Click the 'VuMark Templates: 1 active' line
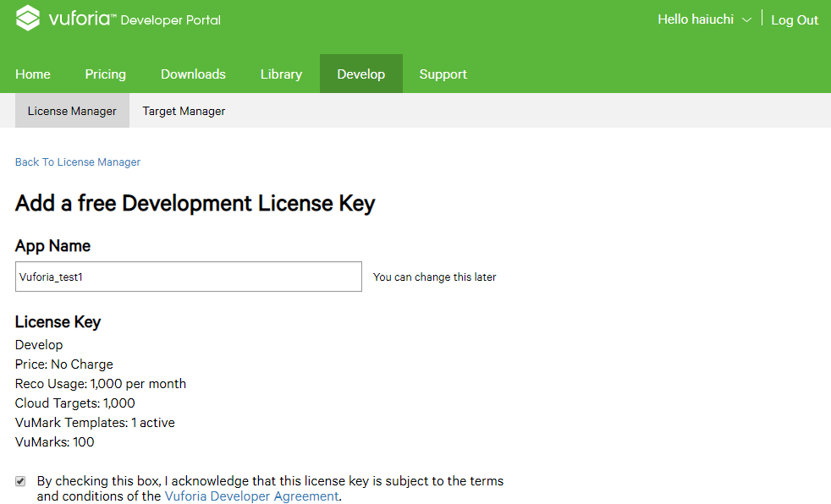This screenshot has width=831, height=504. 95,423
